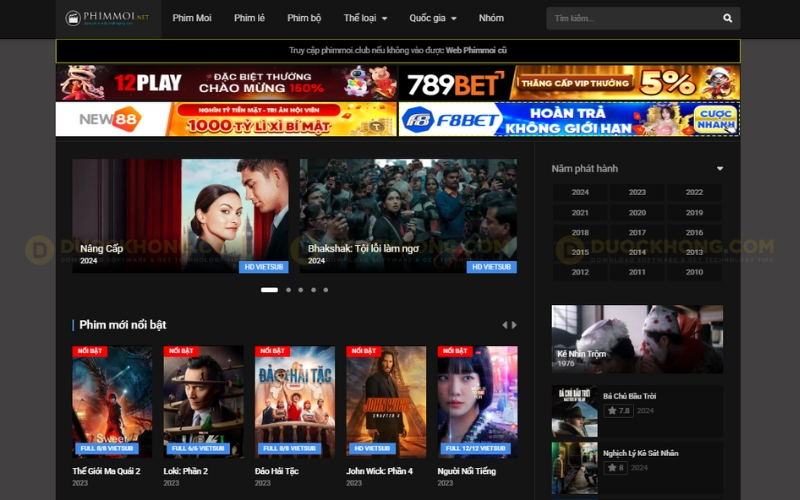Click the Loki: Phần 2 title link
Screen dimensions: 800x500
pyautogui.click(x=186, y=471)
